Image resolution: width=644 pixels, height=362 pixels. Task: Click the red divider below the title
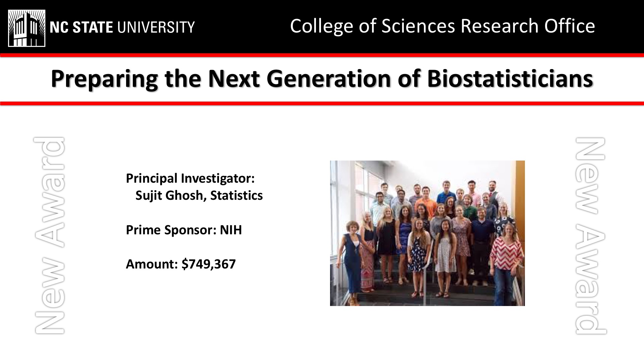point(322,104)
